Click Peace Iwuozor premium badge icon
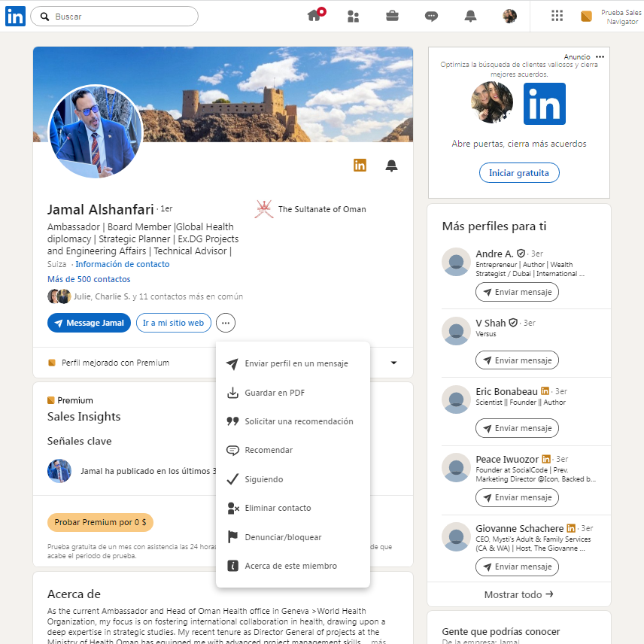The width and height of the screenshot is (644, 644). coord(546,459)
